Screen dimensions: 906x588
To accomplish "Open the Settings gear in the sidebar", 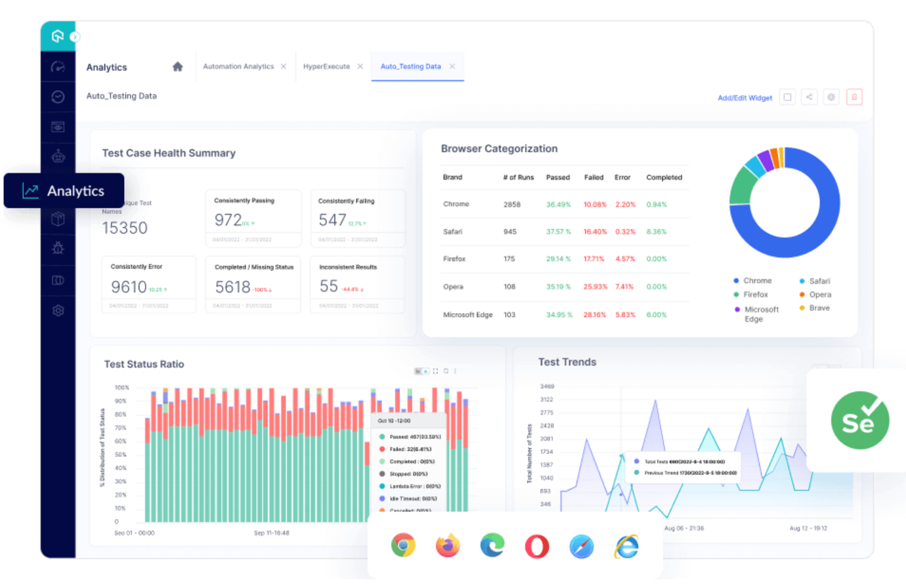I will tap(58, 310).
